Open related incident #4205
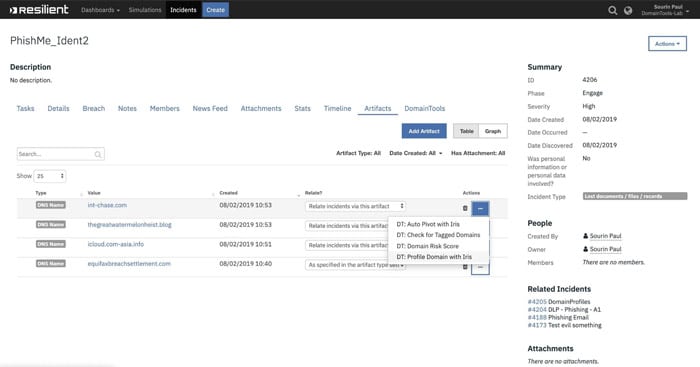The height and width of the screenshot is (367, 700). tap(537, 302)
